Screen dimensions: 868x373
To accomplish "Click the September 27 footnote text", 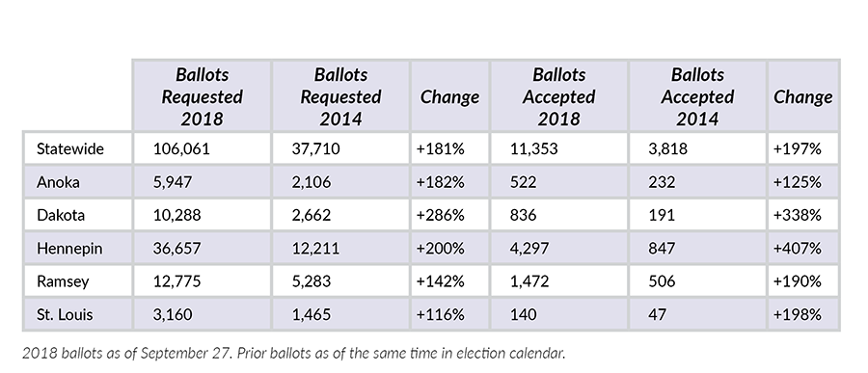I will point(294,354).
